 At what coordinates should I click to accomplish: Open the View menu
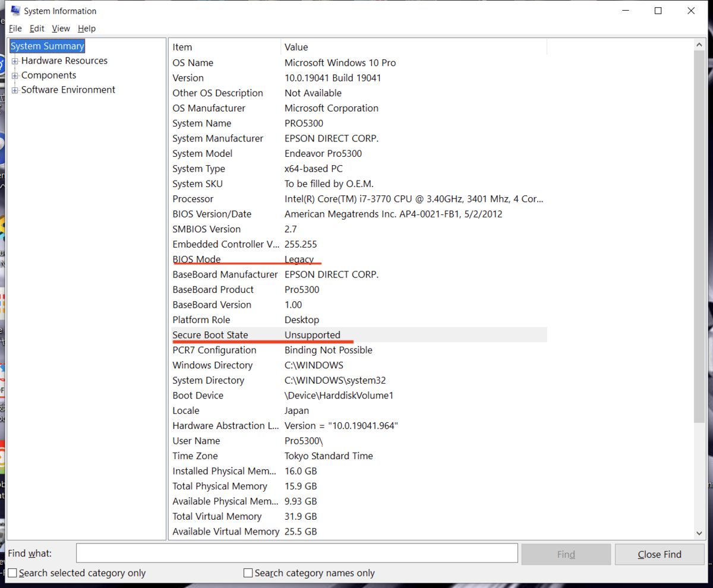pos(61,29)
